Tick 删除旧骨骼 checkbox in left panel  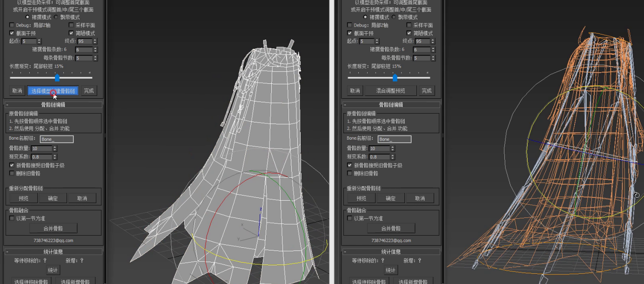[12, 173]
